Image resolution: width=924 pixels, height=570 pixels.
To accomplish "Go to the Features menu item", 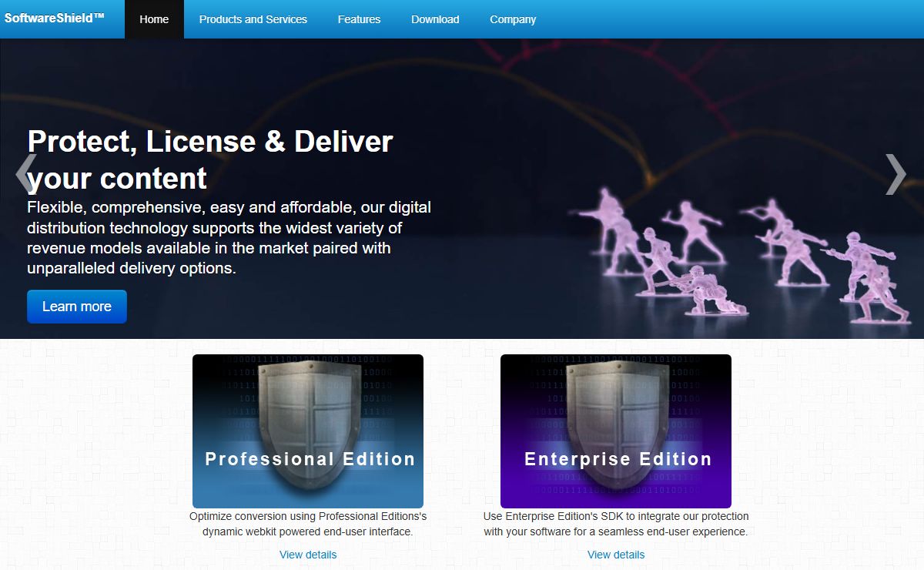I will click(x=359, y=19).
